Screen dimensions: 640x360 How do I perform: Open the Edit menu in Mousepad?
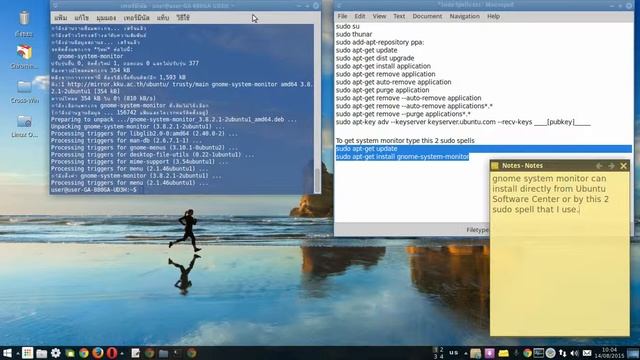pos(360,16)
